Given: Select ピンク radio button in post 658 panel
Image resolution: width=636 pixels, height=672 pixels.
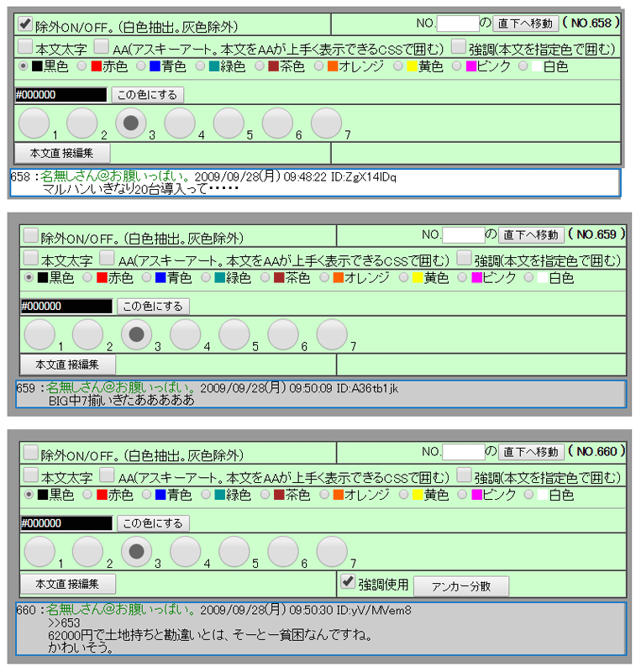Looking at the screenshot, I should 456,66.
